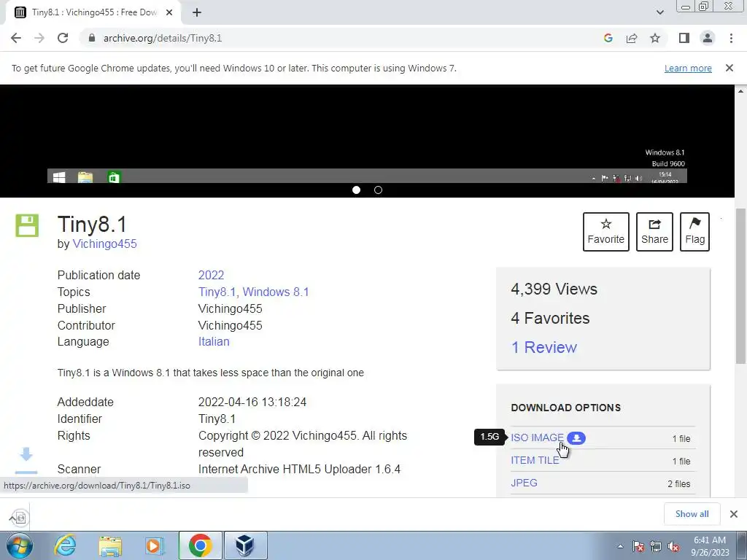
Task: Open the Tiny8.1 topic link
Action: click(x=217, y=292)
